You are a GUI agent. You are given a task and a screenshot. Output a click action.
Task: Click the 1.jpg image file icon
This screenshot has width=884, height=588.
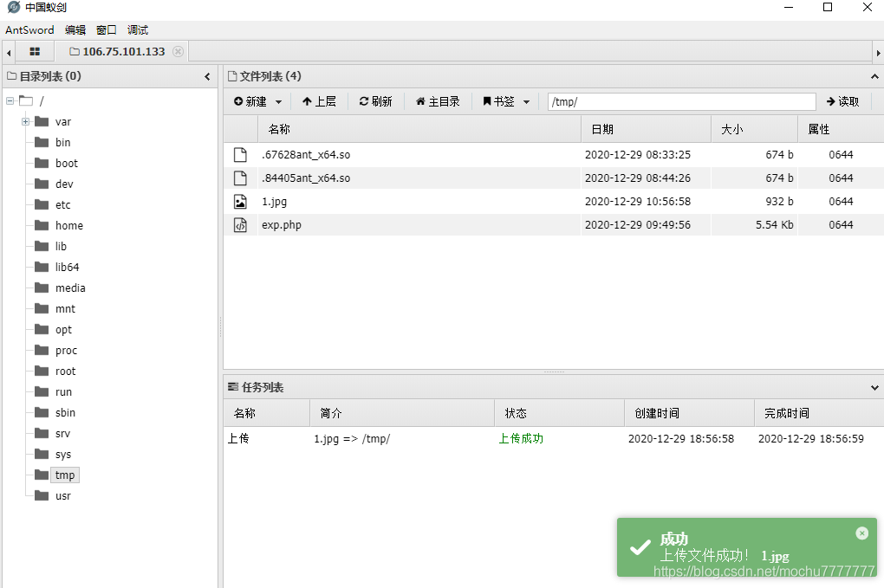pyautogui.click(x=241, y=202)
